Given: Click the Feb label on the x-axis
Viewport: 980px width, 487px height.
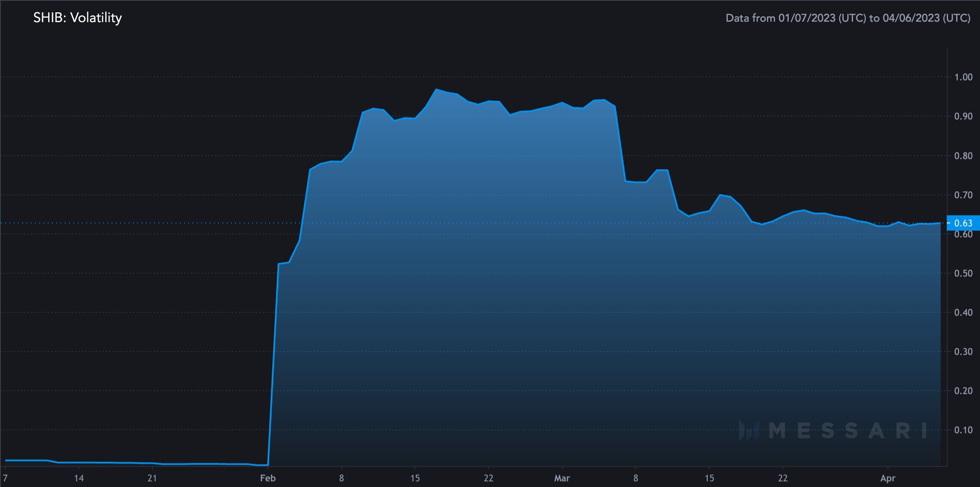Looking at the screenshot, I should click(x=268, y=478).
